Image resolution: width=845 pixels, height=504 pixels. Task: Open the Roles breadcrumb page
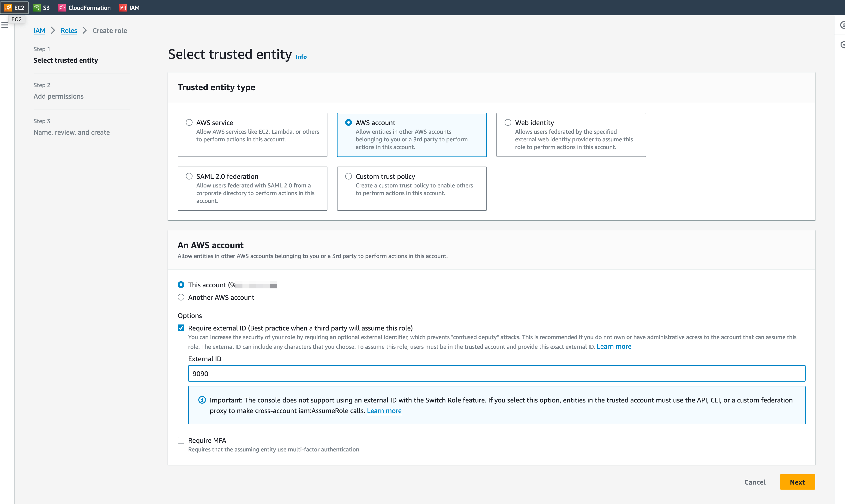click(x=69, y=30)
